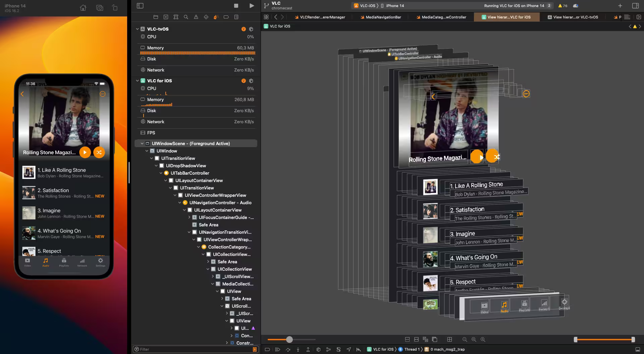Toggle the right inspector panel
The height and width of the screenshot is (354, 644).
[635, 6]
